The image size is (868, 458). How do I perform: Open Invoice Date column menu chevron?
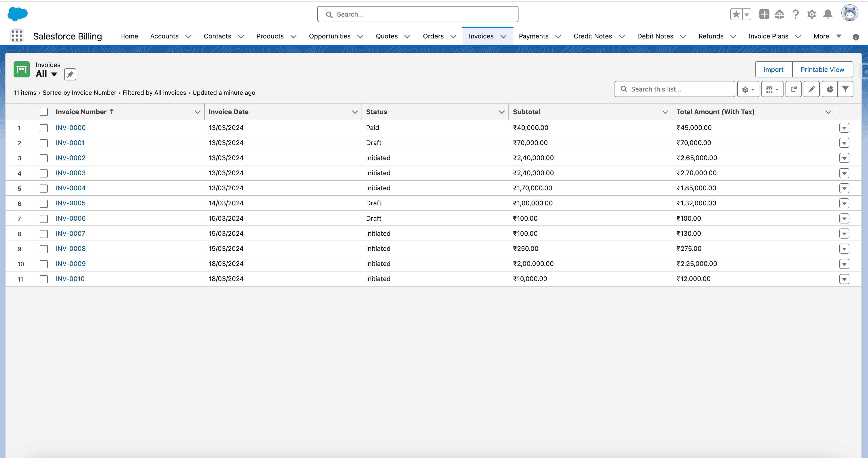click(x=355, y=112)
